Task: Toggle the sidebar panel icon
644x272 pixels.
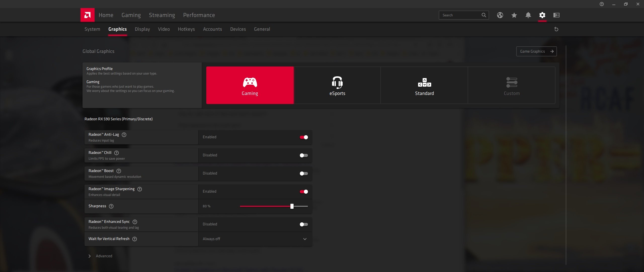Action: click(556, 15)
